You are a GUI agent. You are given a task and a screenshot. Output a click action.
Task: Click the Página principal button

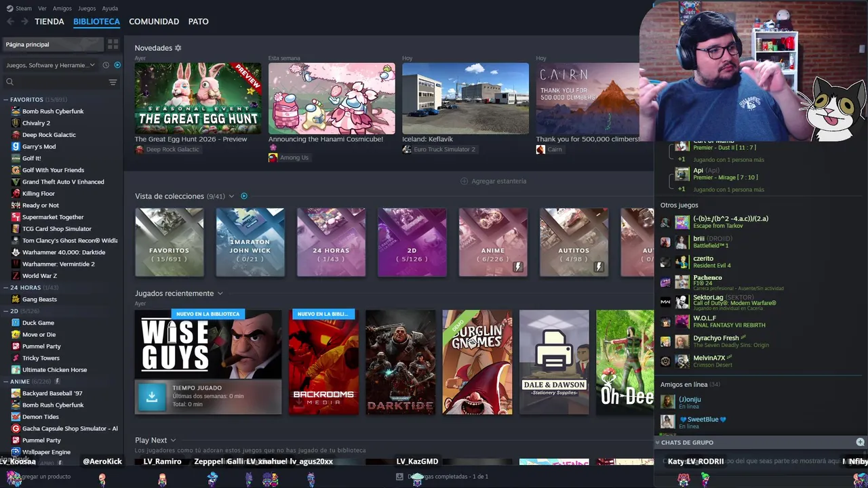pos(52,45)
